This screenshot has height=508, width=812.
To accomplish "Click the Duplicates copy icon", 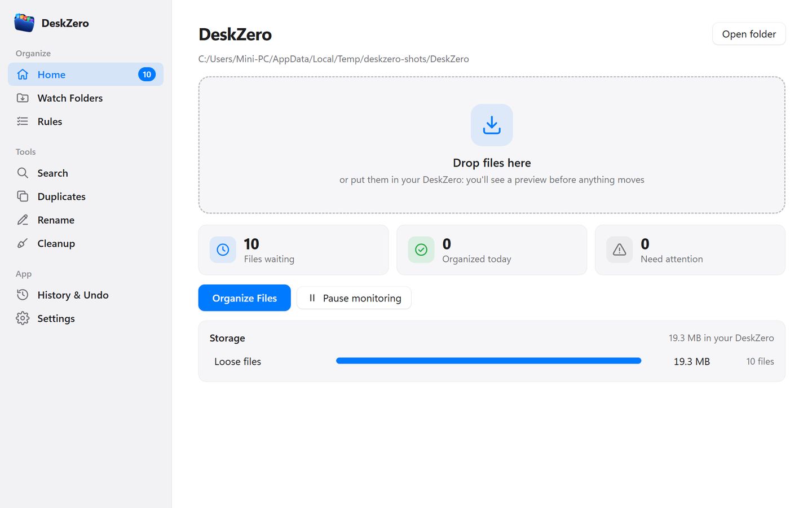I will (23, 196).
